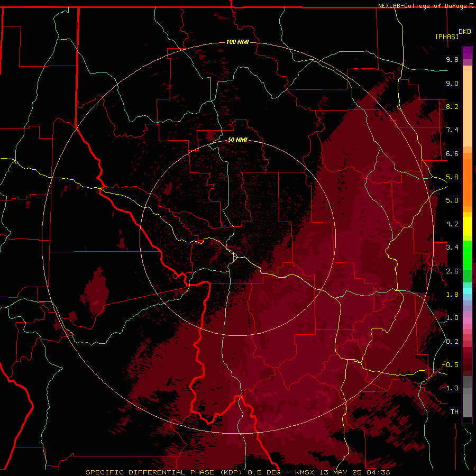
Task: Click the 6.6 color scale value
Action: click(x=452, y=153)
